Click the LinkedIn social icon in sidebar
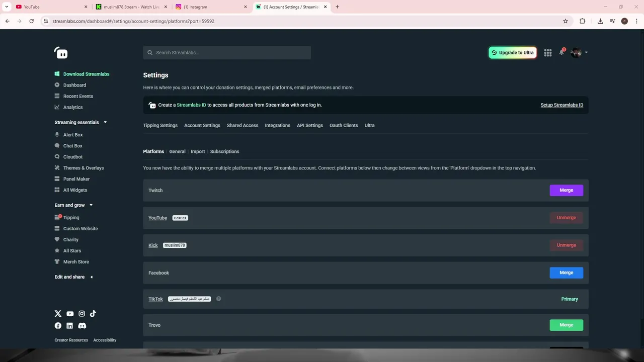This screenshot has width=644, height=362. 69,326
